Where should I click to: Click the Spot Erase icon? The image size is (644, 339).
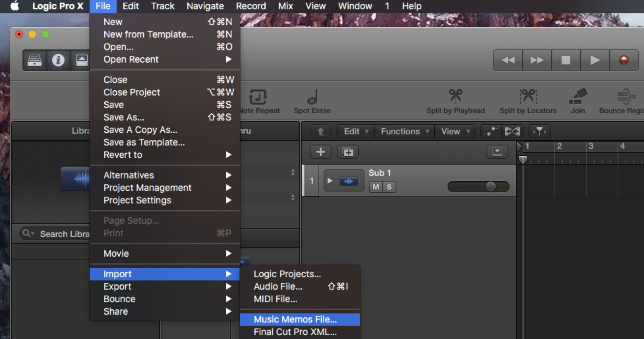[312, 97]
